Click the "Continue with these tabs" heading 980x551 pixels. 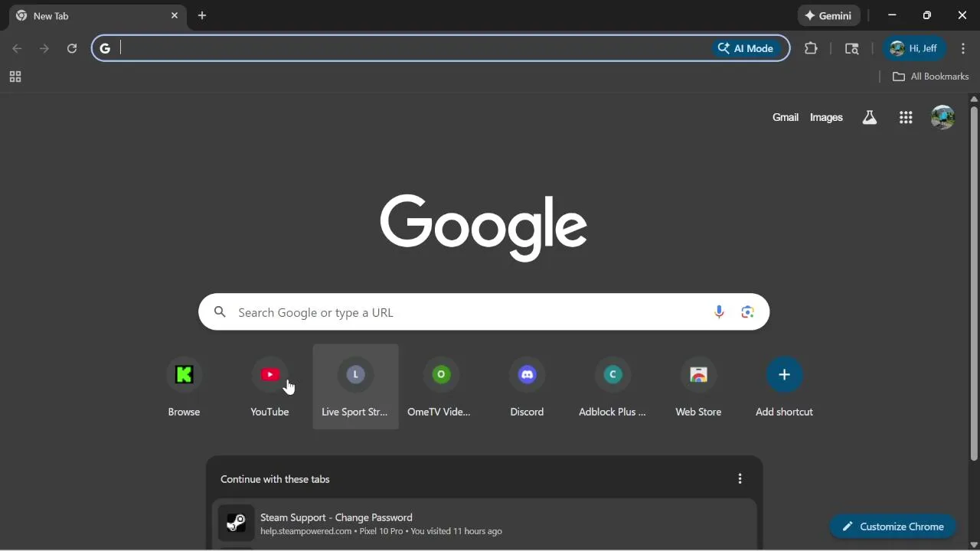point(275,479)
